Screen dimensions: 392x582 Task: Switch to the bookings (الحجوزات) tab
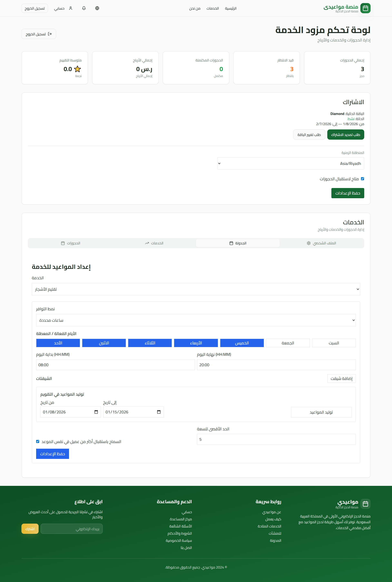coord(71,243)
